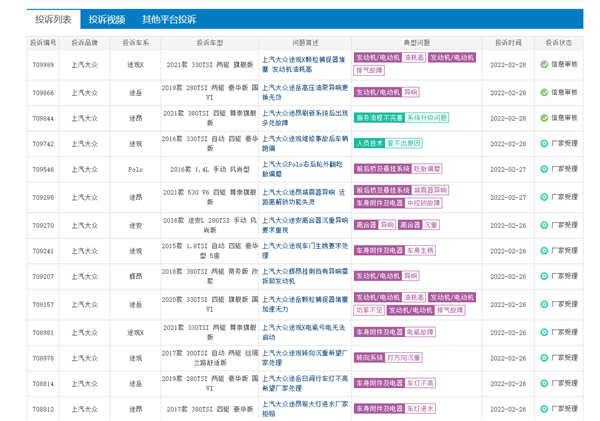Open complaint link 上汽大众途观维修事故后车辆跑偏

coord(305,144)
